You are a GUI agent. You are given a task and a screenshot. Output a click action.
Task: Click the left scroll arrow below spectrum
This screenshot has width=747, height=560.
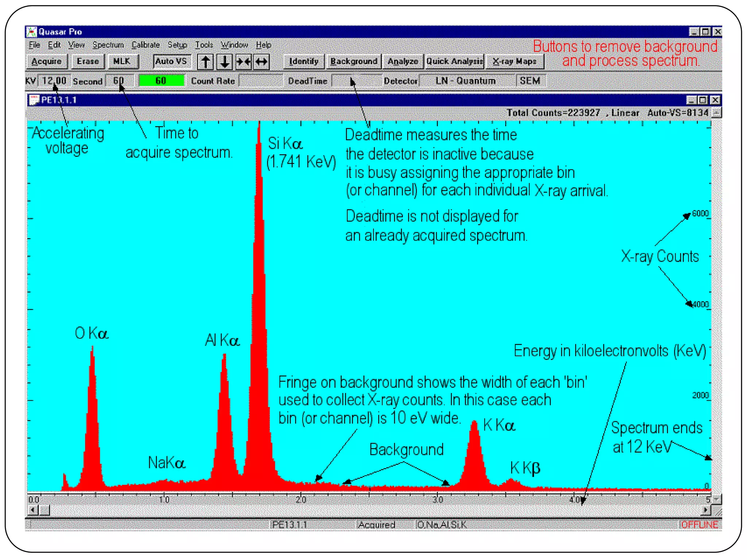click(33, 510)
